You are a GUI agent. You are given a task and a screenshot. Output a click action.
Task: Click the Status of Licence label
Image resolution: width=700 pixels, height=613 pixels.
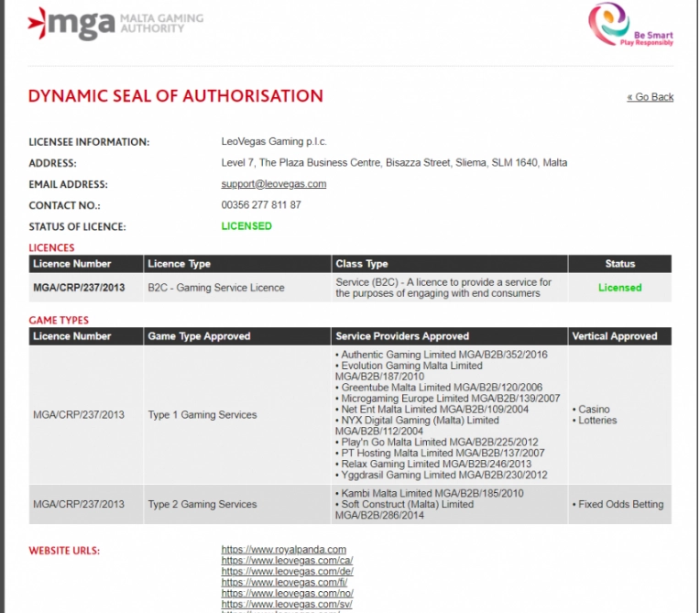77,227
